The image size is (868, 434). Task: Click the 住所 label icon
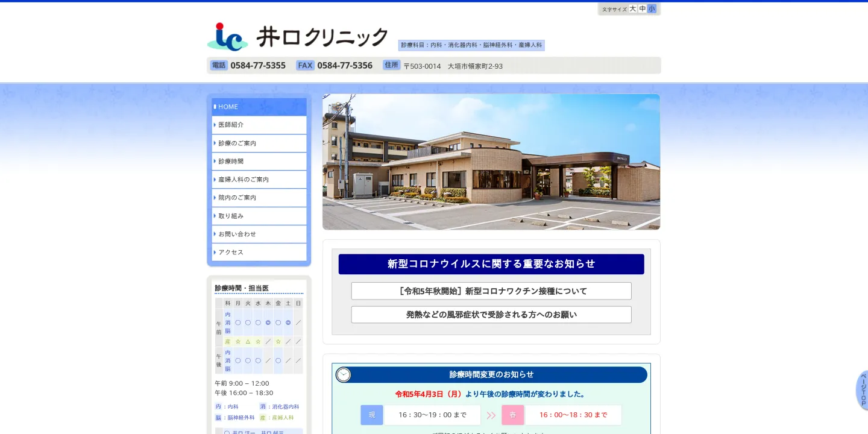point(392,65)
